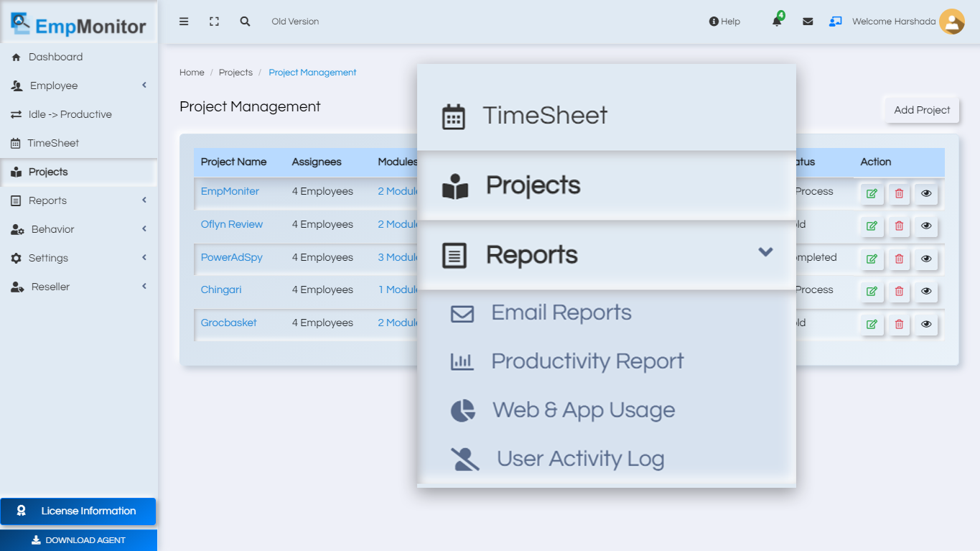Collapse the Reports section in the overlay menu
The image size is (980, 551).
(x=765, y=252)
